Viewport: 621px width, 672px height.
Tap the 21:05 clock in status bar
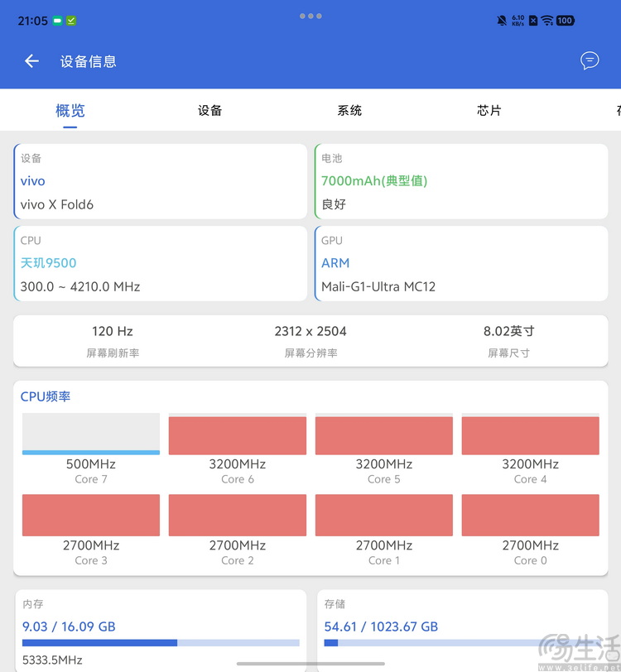(x=32, y=21)
